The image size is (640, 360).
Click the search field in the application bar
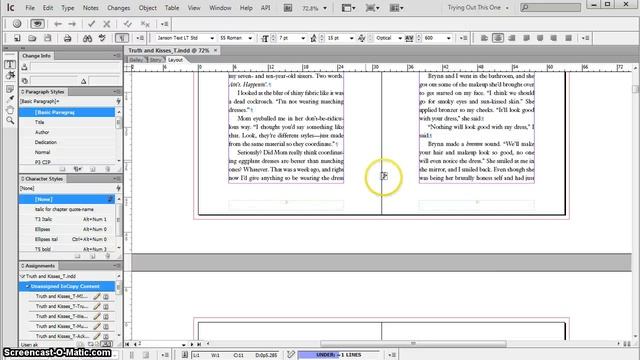(550, 7)
